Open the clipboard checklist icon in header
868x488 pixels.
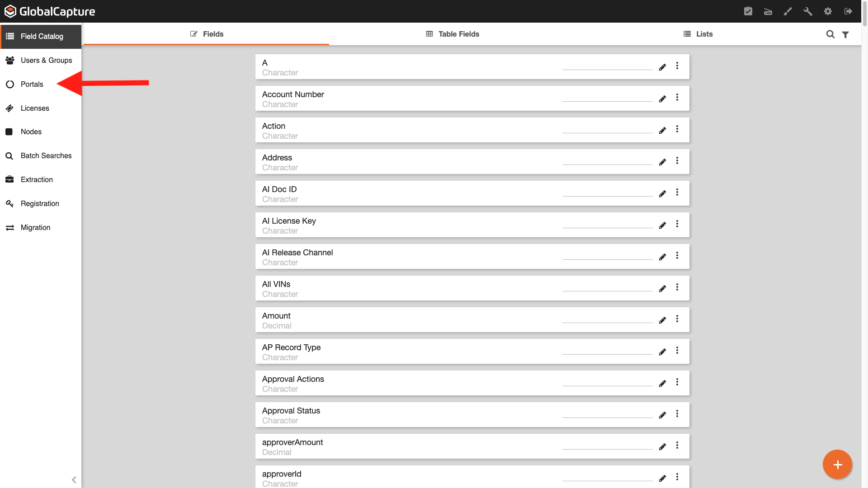click(x=748, y=11)
